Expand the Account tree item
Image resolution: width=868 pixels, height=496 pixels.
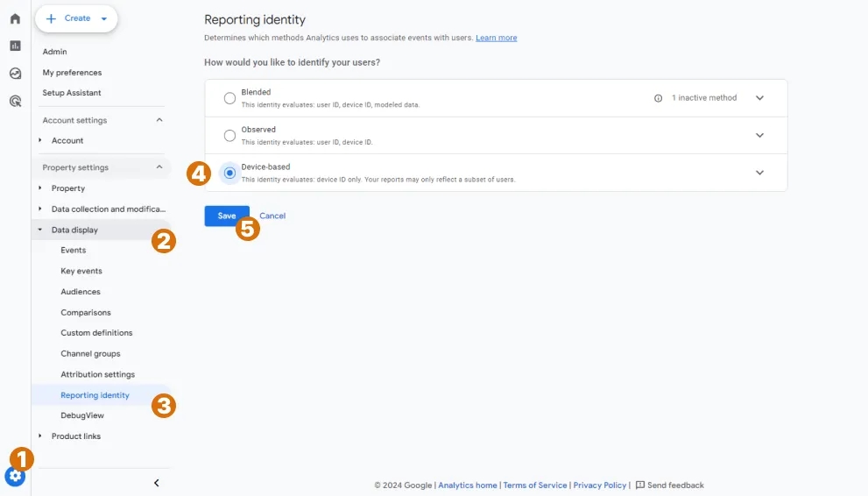click(x=40, y=140)
